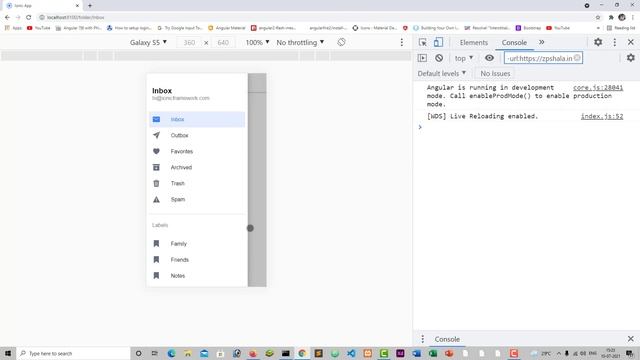Open the Apps bookmark shortcut
Image resolution: width=640 pixels, height=360 pixels.
point(13,28)
